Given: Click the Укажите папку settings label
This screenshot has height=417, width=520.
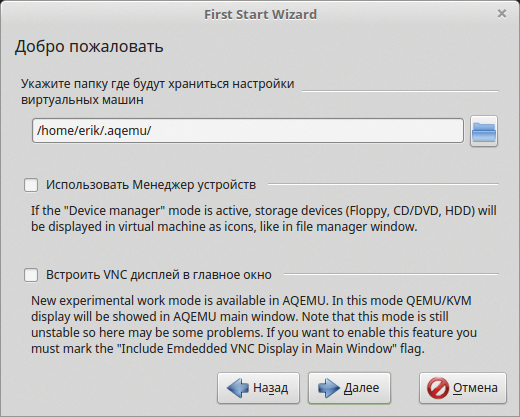Looking at the screenshot, I should pyautogui.click(x=157, y=91).
